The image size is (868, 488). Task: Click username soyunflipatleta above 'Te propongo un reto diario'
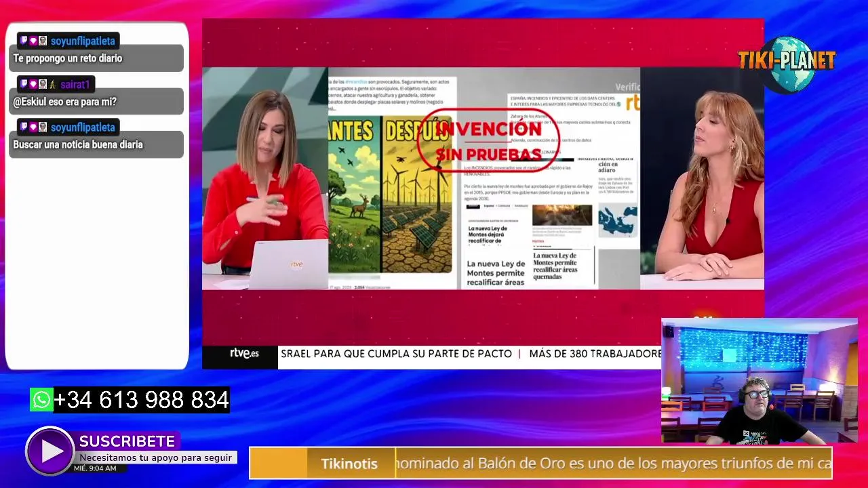[83, 41]
